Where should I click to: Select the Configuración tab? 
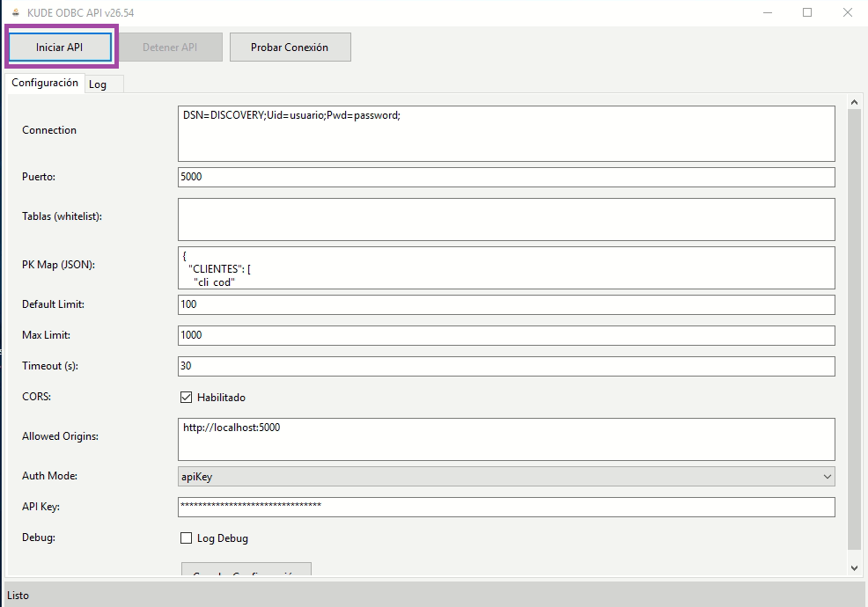coord(45,83)
